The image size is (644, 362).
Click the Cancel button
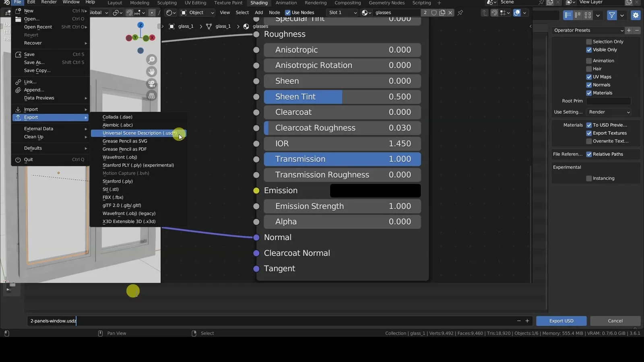point(615,321)
